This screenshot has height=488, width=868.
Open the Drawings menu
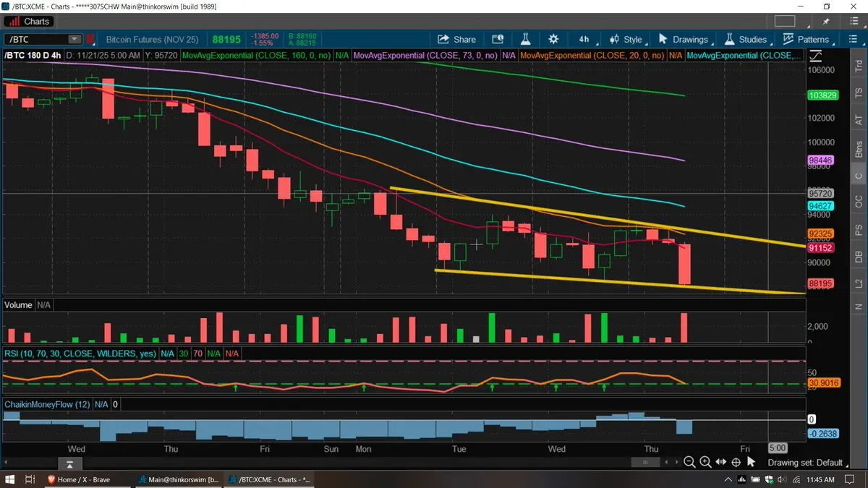(684, 40)
